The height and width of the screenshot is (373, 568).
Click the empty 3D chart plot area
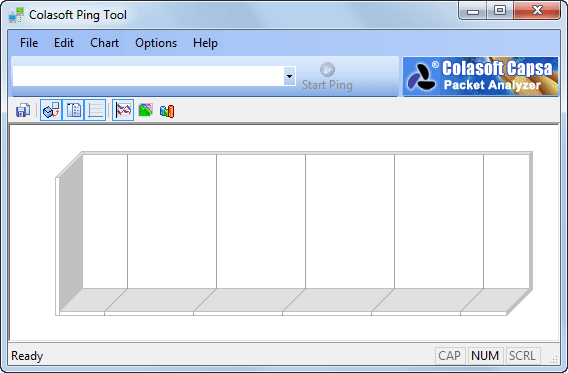click(294, 234)
